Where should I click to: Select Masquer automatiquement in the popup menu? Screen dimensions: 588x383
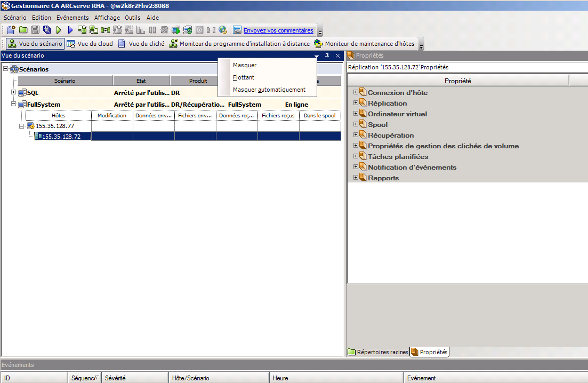pos(269,90)
